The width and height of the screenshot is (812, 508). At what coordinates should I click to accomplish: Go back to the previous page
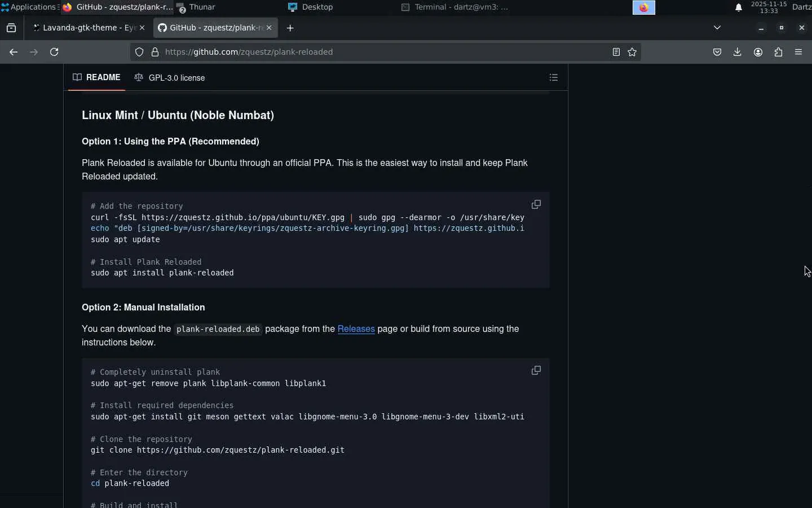tap(14, 52)
